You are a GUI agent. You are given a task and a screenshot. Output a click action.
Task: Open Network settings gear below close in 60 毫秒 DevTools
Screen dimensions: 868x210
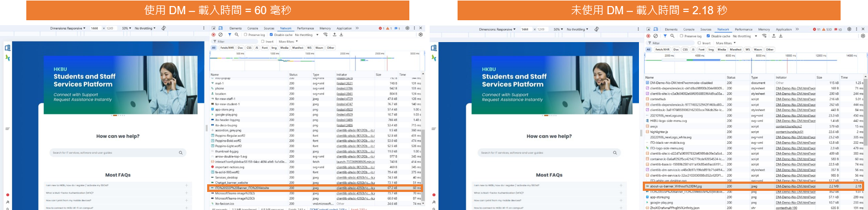(420, 34)
